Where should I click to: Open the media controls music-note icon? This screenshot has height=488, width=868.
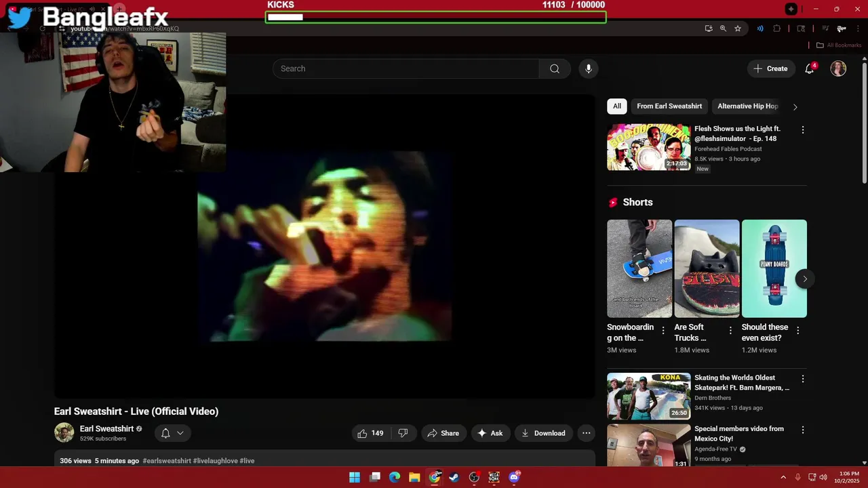pos(825,28)
